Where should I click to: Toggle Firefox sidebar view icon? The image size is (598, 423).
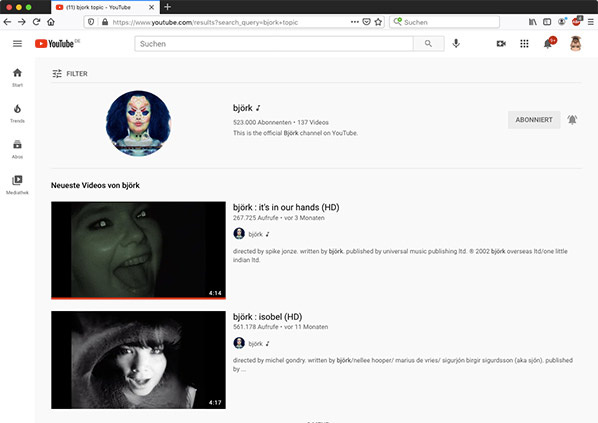547,22
